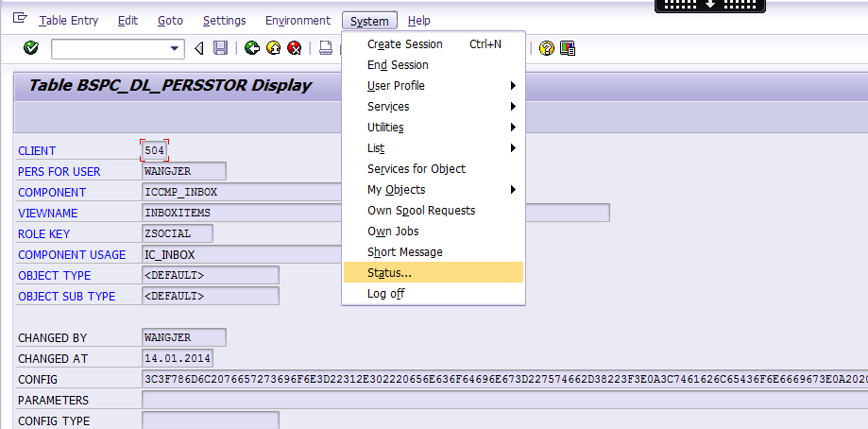Click the black pull-down handle at top
This screenshot has width=868, height=429.
point(709,5)
